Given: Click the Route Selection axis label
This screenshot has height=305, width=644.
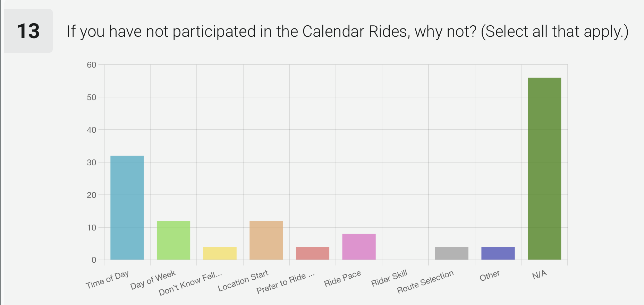Looking at the screenshot, I should 425,282.
